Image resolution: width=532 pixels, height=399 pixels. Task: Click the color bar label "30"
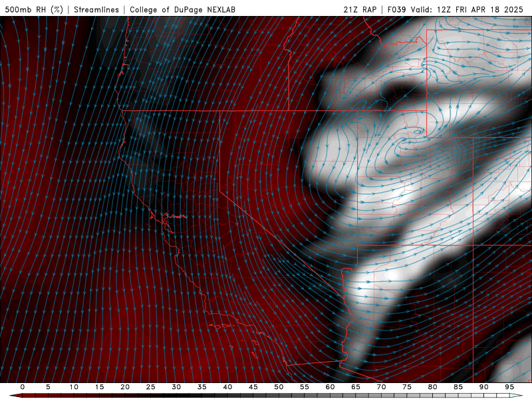(176, 387)
